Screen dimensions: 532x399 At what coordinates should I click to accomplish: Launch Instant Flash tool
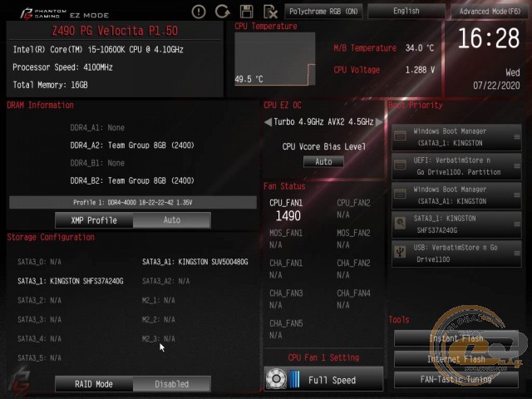coord(456,338)
